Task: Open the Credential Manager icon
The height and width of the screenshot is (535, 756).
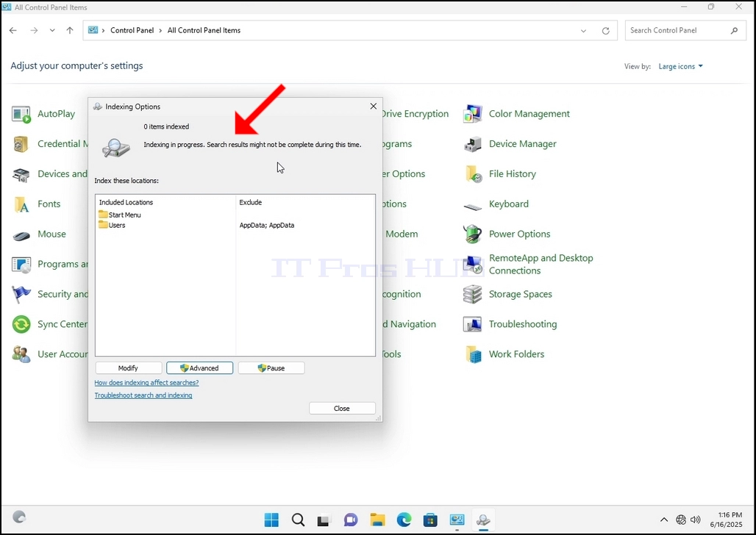Action: [21, 144]
